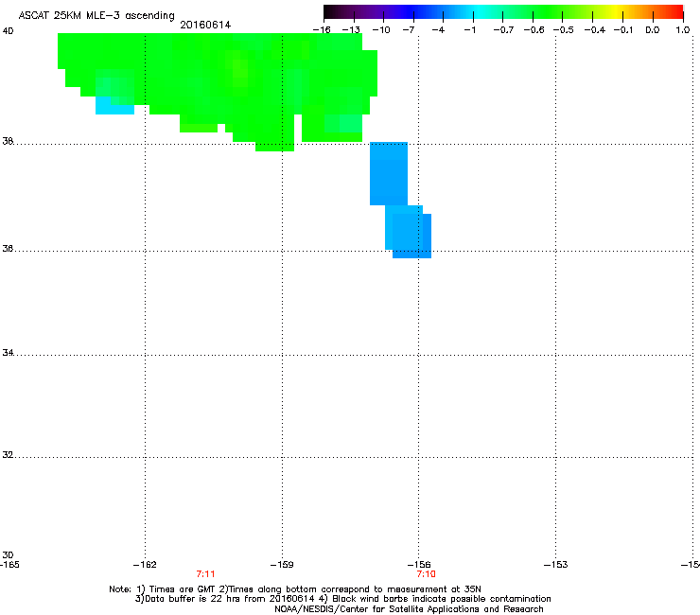Click the color bar label 1.0
This screenshot has height=615, width=700.
(x=683, y=30)
